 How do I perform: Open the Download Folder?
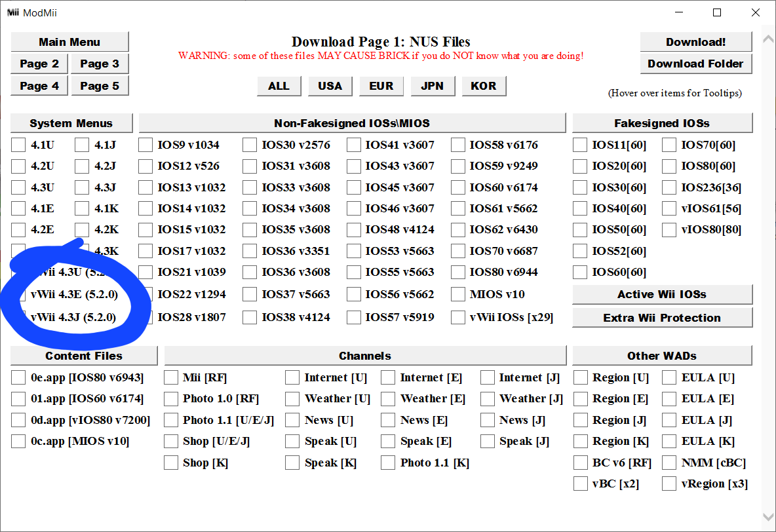click(x=696, y=64)
